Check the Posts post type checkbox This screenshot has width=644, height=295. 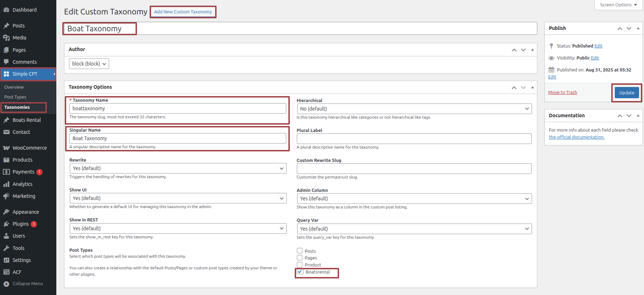point(300,251)
